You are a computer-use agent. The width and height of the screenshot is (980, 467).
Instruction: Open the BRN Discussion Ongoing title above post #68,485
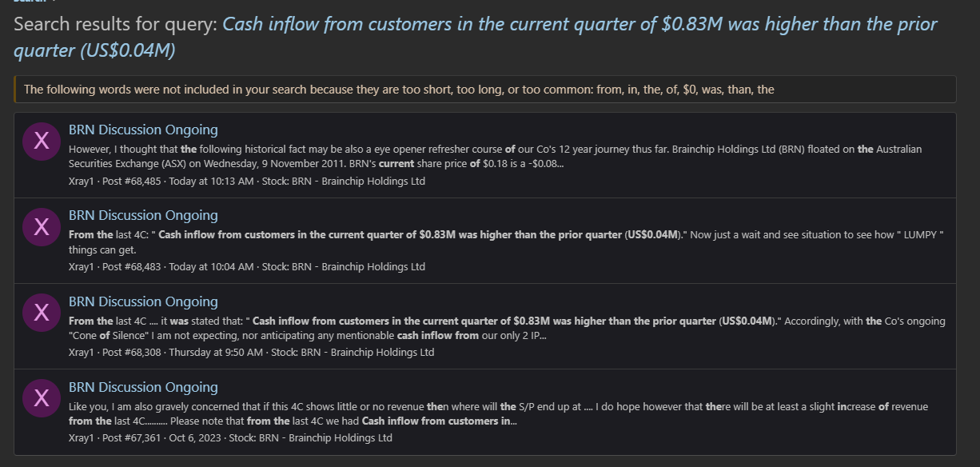click(x=143, y=130)
